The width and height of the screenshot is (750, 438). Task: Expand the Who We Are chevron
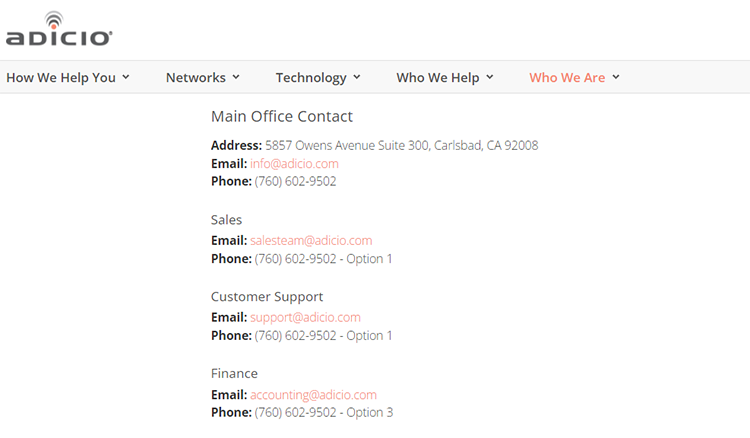point(616,77)
